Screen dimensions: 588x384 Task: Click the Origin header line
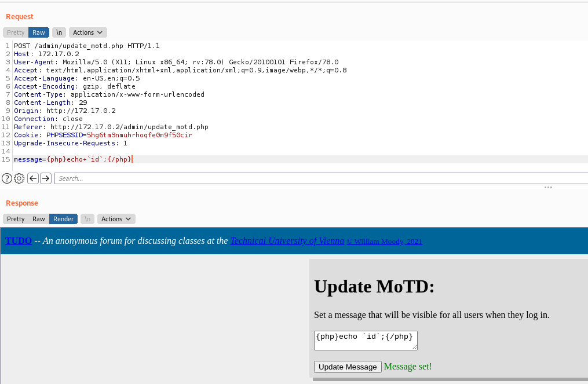[x=65, y=111]
